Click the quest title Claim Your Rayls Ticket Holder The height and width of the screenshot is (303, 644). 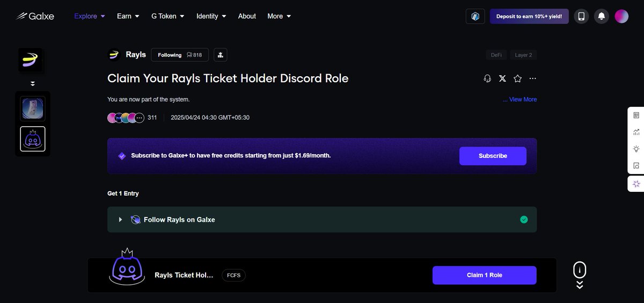(228, 78)
